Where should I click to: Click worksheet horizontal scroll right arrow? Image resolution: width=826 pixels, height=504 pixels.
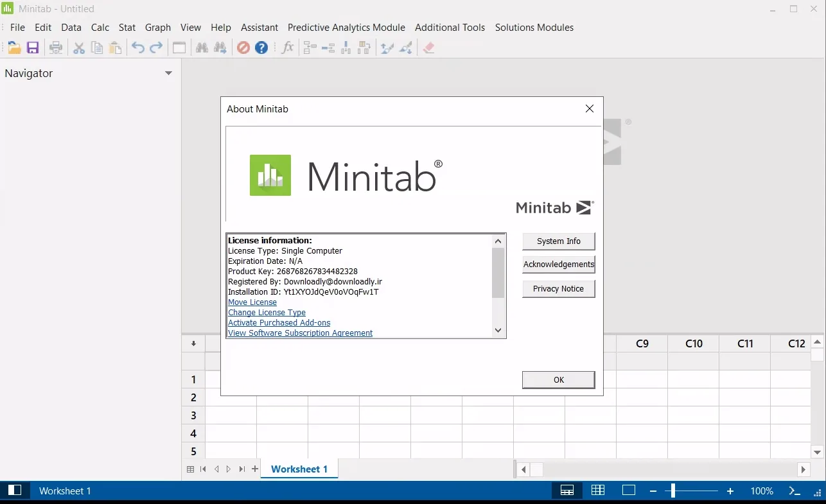pos(804,470)
